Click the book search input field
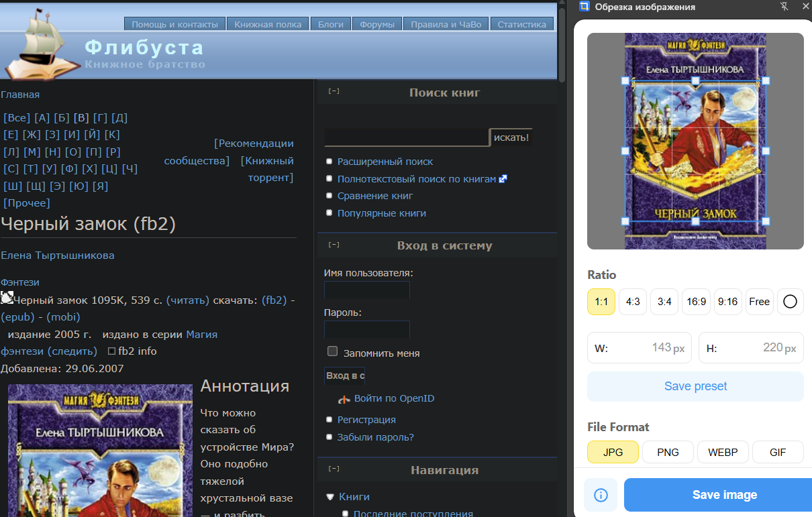 coord(406,137)
